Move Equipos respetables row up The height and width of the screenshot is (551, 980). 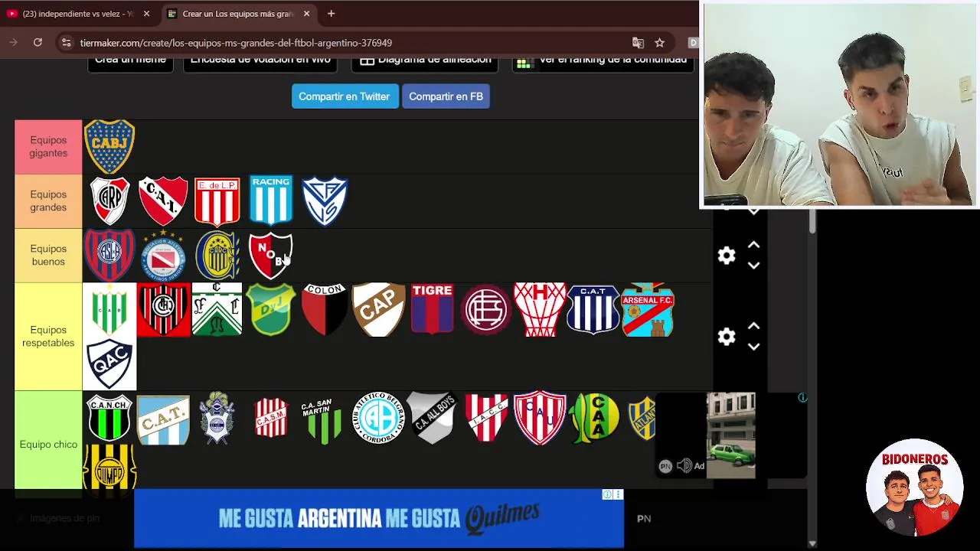click(x=753, y=326)
